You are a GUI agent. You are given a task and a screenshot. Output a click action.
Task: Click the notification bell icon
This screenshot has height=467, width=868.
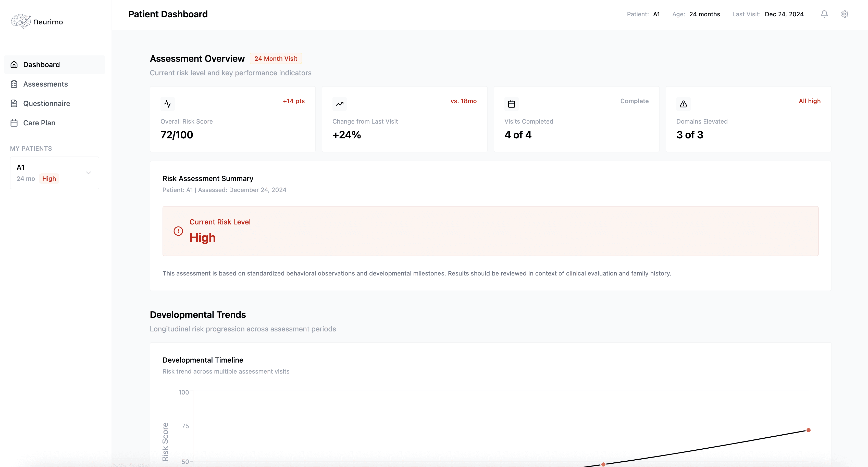point(824,14)
